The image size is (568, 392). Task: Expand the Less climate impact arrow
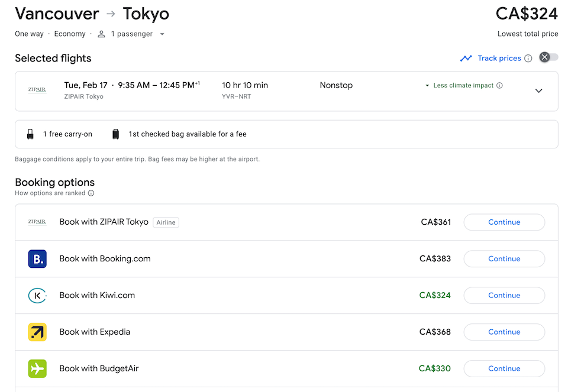tap(427, 86)
